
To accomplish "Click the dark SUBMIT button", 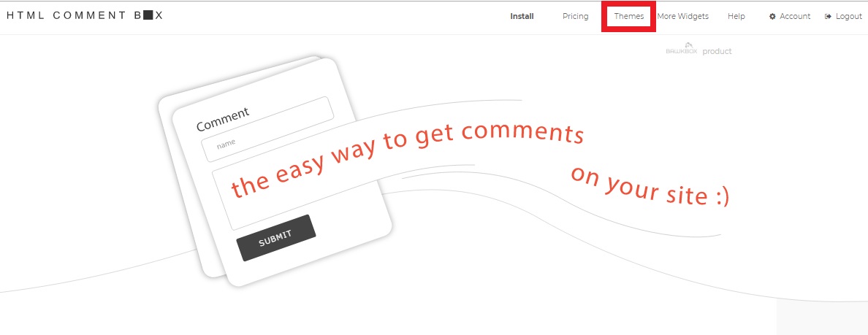I will pos(275,238).
